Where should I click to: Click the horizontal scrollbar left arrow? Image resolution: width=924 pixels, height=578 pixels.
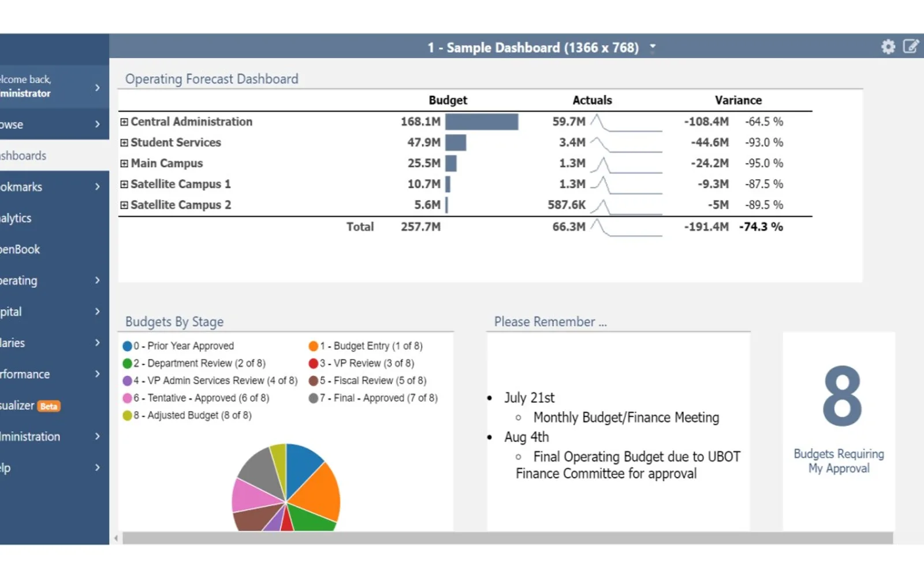point(116,538)
